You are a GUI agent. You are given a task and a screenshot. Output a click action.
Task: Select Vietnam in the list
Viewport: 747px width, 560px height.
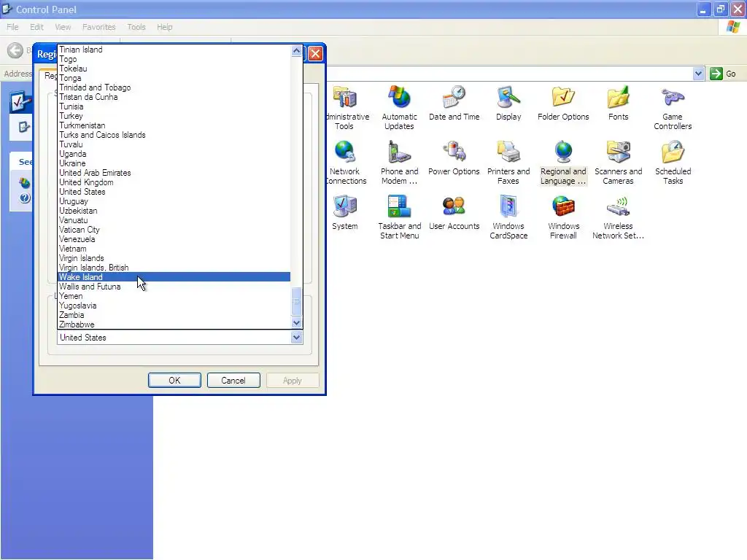[x=174, y=249]
